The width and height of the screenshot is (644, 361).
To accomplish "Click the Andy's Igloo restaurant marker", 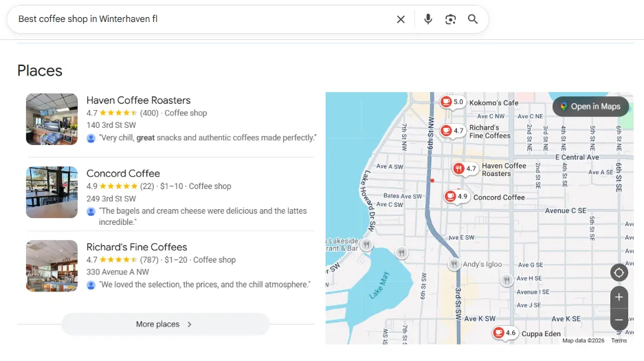I will click(x=454, y=264).
